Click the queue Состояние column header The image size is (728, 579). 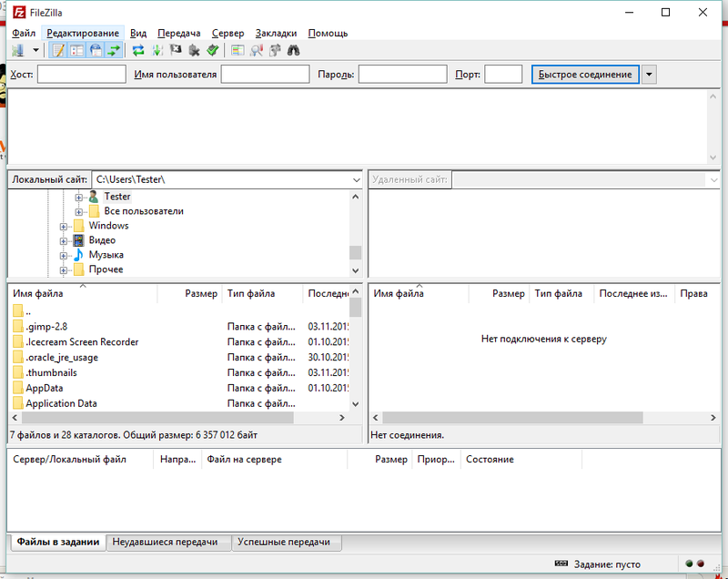521,459
